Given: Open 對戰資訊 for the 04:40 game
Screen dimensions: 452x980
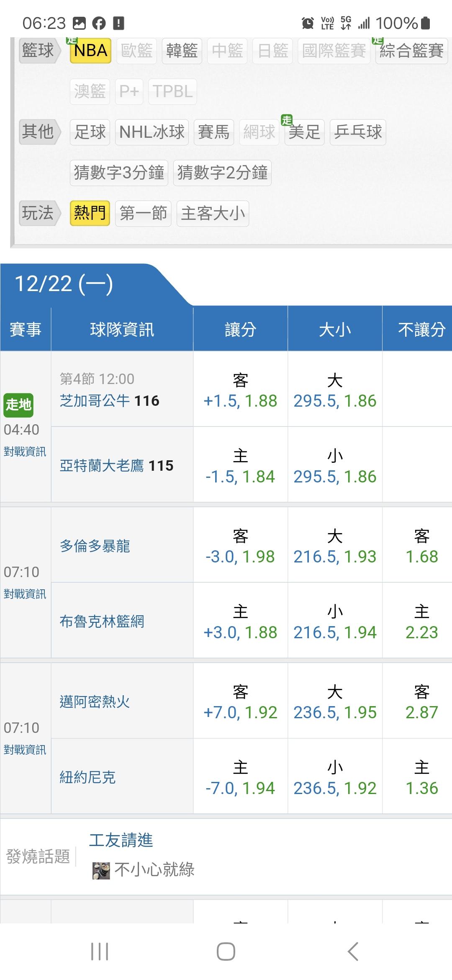Looking at the screenshot, I should click(25, 451).
